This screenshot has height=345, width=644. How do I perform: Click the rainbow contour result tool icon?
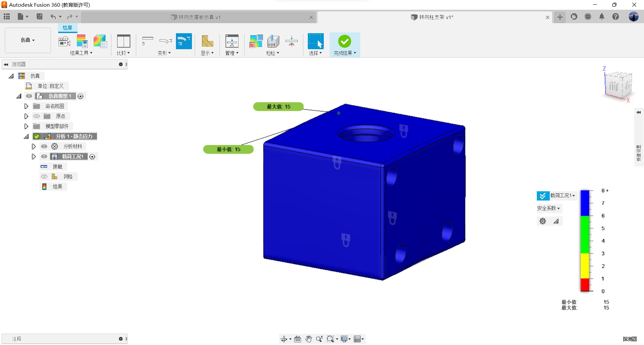pos(100,41)
